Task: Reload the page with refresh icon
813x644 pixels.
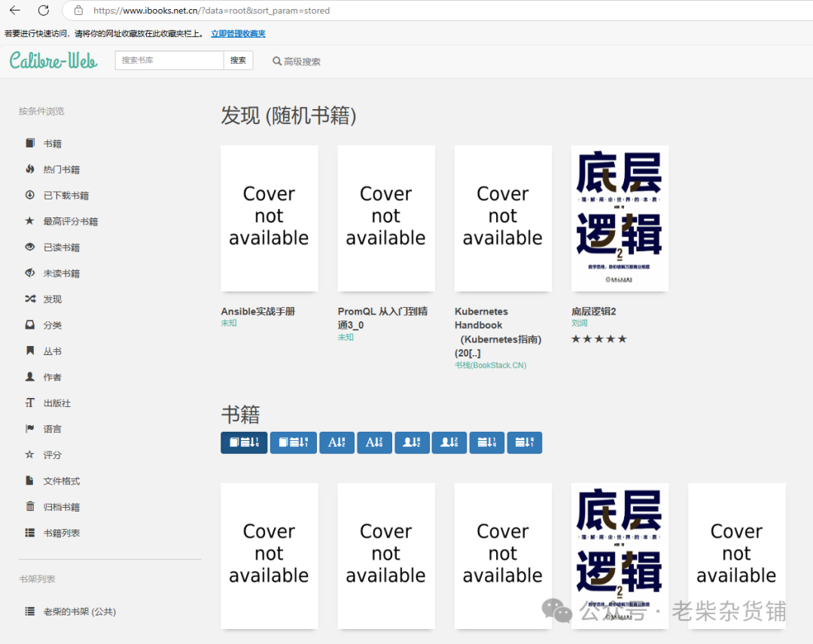Action: click(x=44, y=11)
